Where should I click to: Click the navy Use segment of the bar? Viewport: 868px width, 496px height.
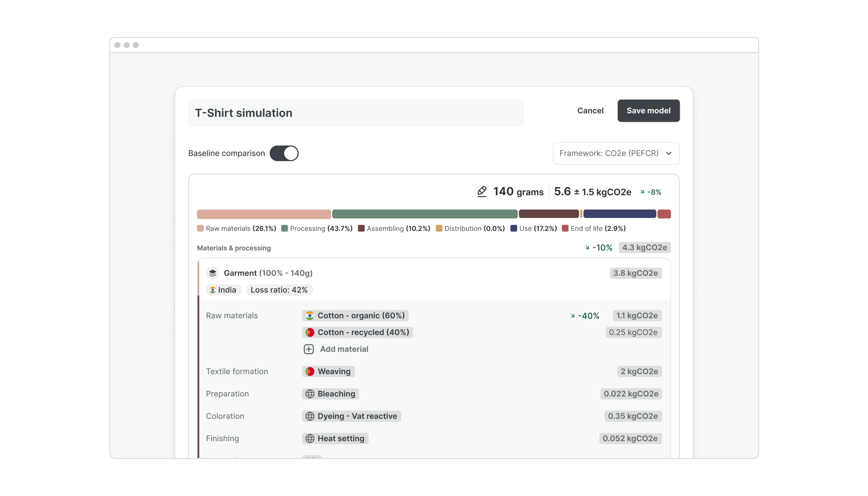[x=619, y=214]
